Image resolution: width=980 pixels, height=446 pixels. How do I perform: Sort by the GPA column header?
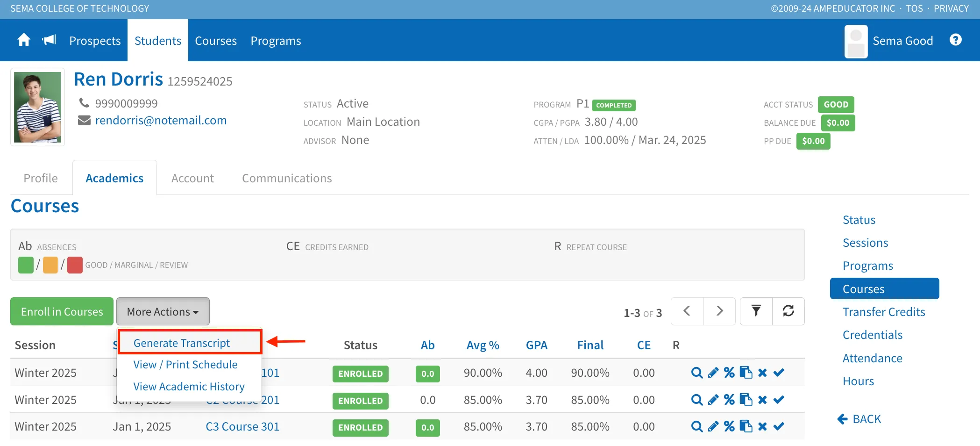pyautogui.click(x=536, y=345)
